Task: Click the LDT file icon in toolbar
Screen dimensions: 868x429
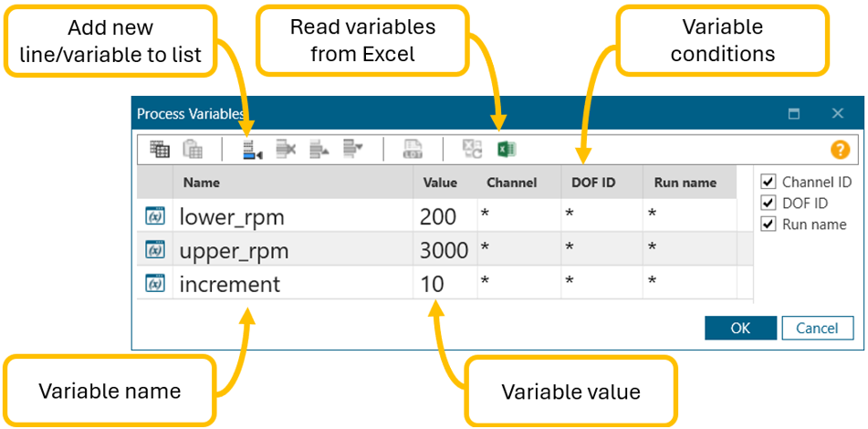Action: point(413,150)
